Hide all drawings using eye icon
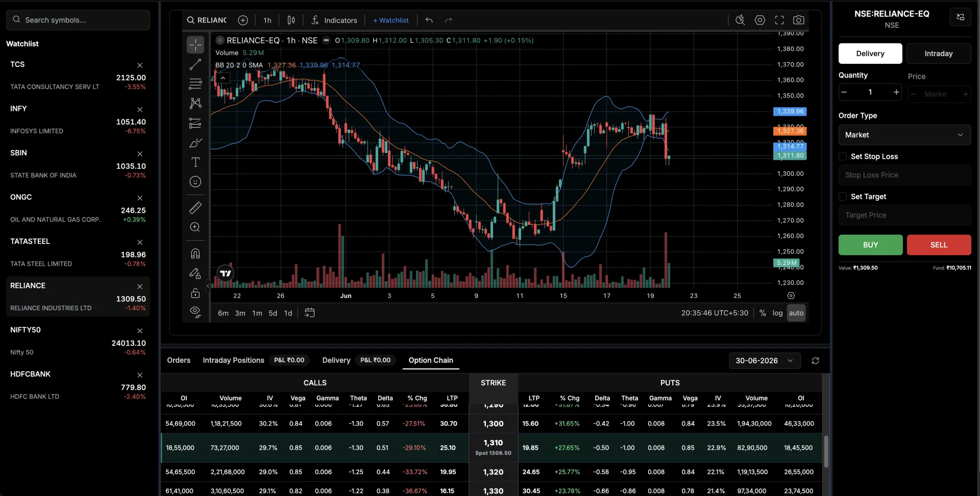 pyautogui.click(x=195, y=312)
